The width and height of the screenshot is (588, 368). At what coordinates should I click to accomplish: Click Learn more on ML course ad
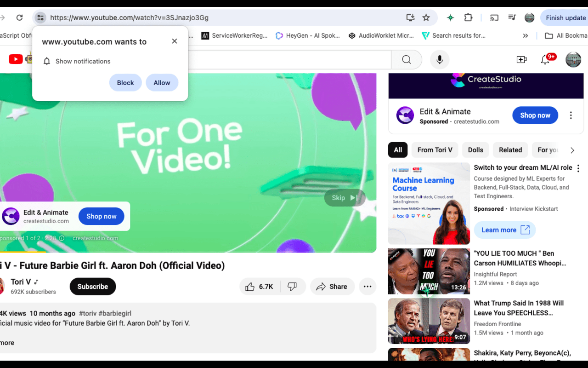(505, 230)
